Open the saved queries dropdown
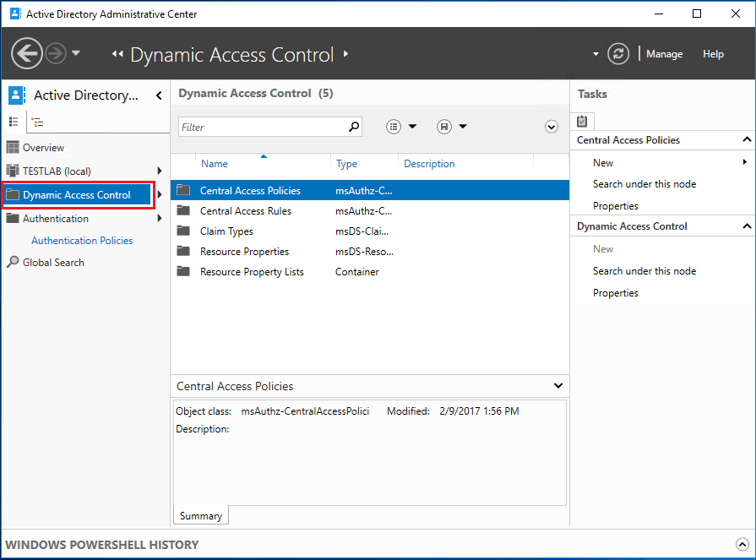The width and height of the screenshot is (756, 560). coord(453,127)
